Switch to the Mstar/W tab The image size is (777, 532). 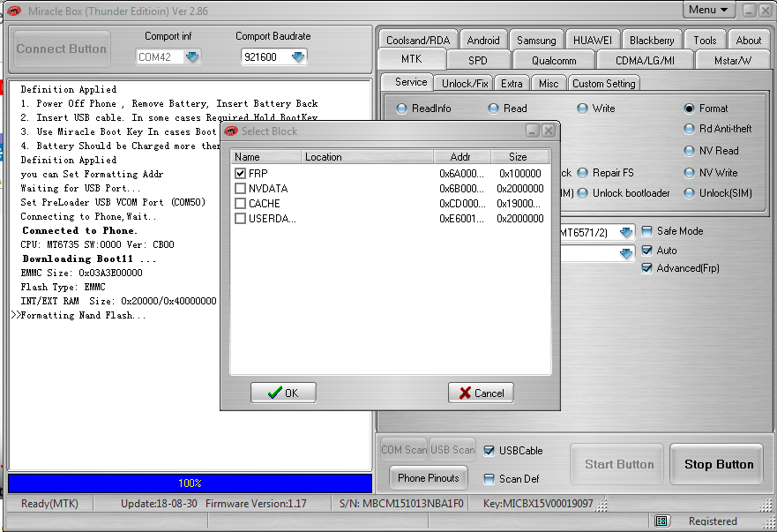[x=732, y=60]
